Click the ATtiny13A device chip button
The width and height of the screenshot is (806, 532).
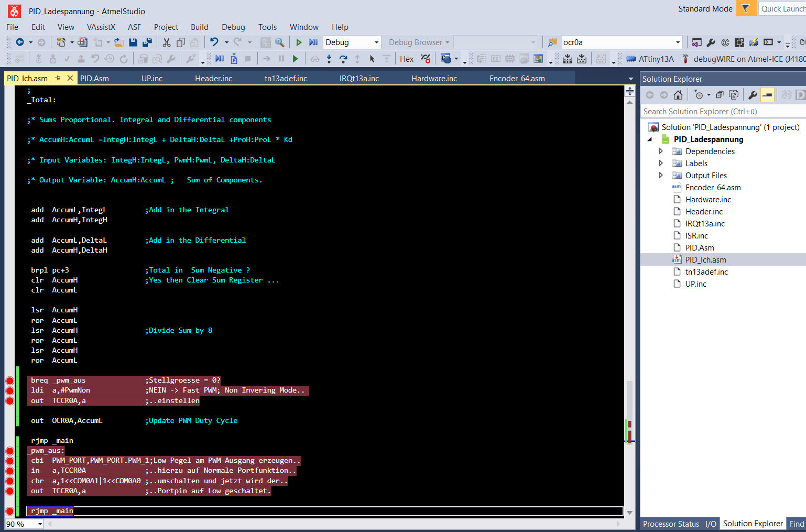(650, 59)
